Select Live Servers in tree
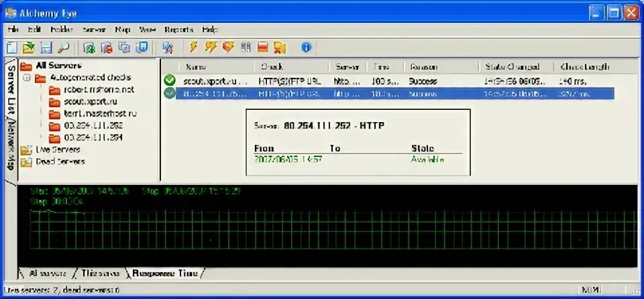Image resolution: width=644 pixels, height=299 pixels. (58, 150)
